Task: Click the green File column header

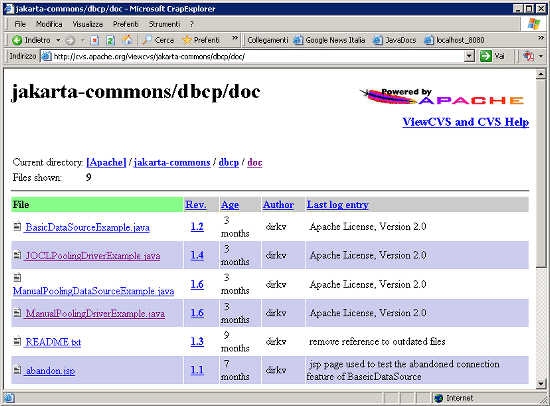Action: (97, 205)
